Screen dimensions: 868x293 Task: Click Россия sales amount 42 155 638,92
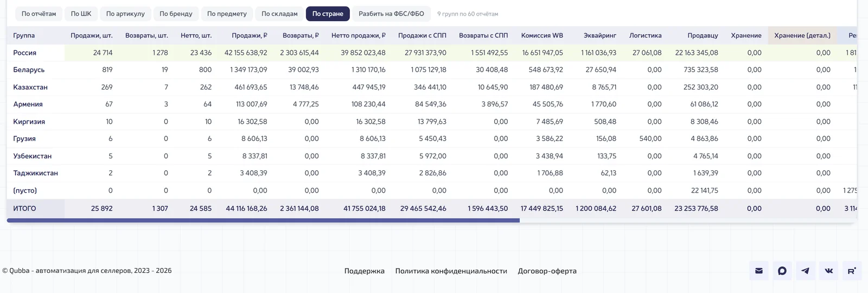246,53
